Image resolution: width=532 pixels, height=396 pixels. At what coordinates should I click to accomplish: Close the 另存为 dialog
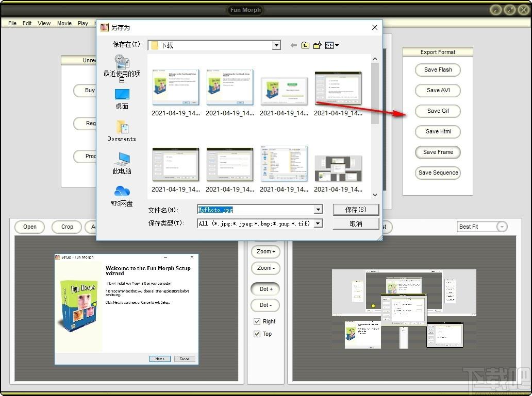pyautogui.click(x=375, y=27)
